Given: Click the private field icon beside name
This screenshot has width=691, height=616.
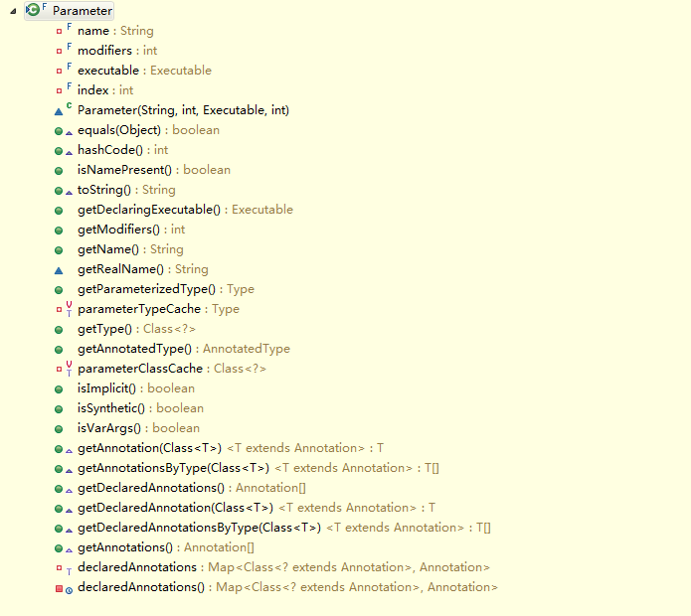Looking at the screenshot, I should click(x=59, y=31).
